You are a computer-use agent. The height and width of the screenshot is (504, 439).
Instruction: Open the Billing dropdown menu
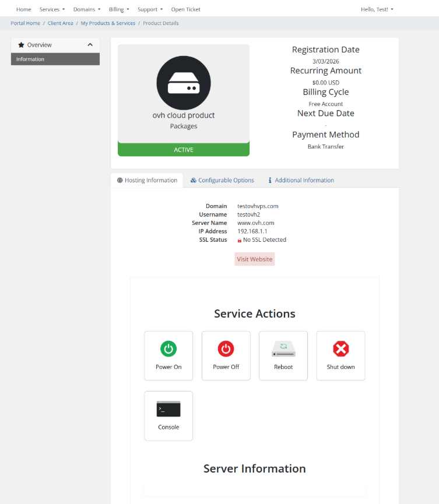119,9
